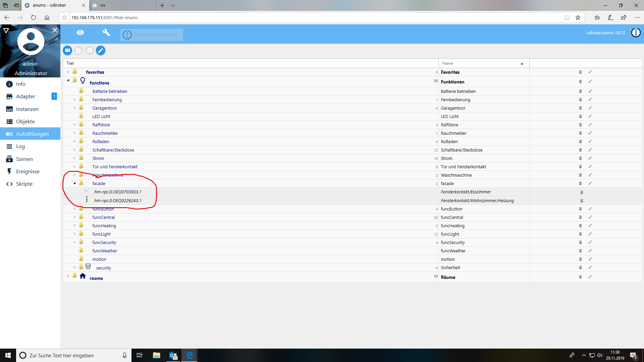Delete the Garagentoor enum via trash icon

click(580, 108)
